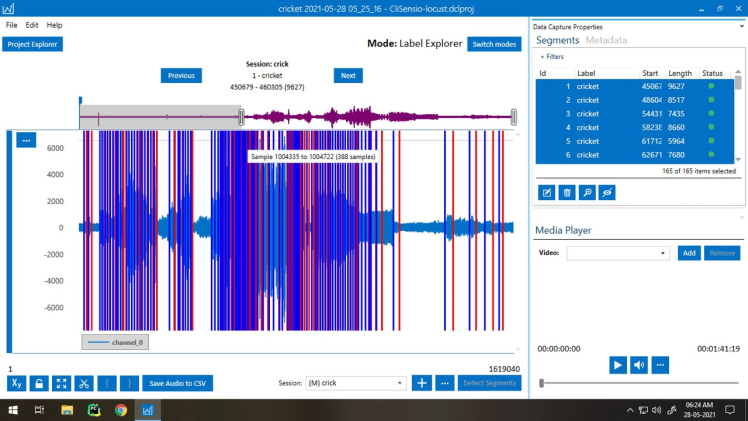Screen dimensions: 748x421
Task: Click the Switch modes button
Action: [493, 45]
